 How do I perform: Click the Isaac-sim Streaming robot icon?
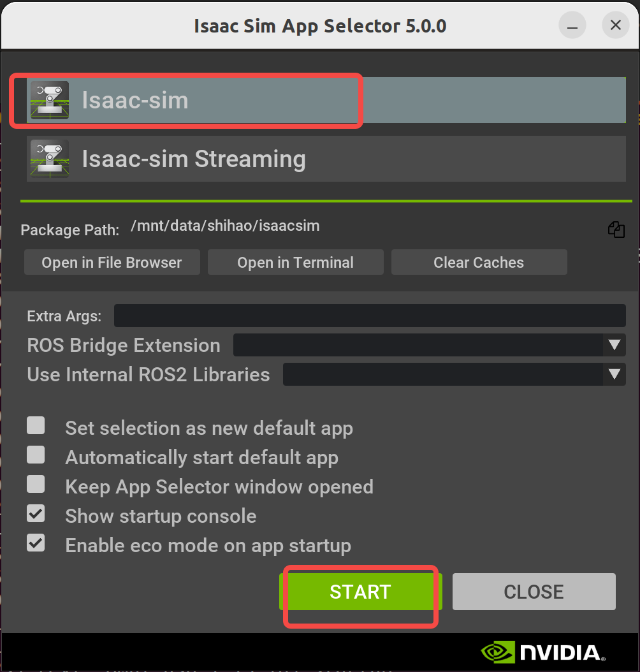click(x=49, y=159)
